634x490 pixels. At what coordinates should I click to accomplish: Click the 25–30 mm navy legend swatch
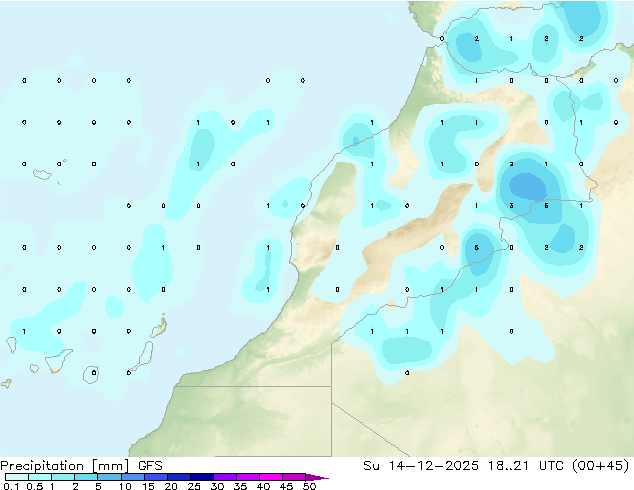[x=202, y=477]
